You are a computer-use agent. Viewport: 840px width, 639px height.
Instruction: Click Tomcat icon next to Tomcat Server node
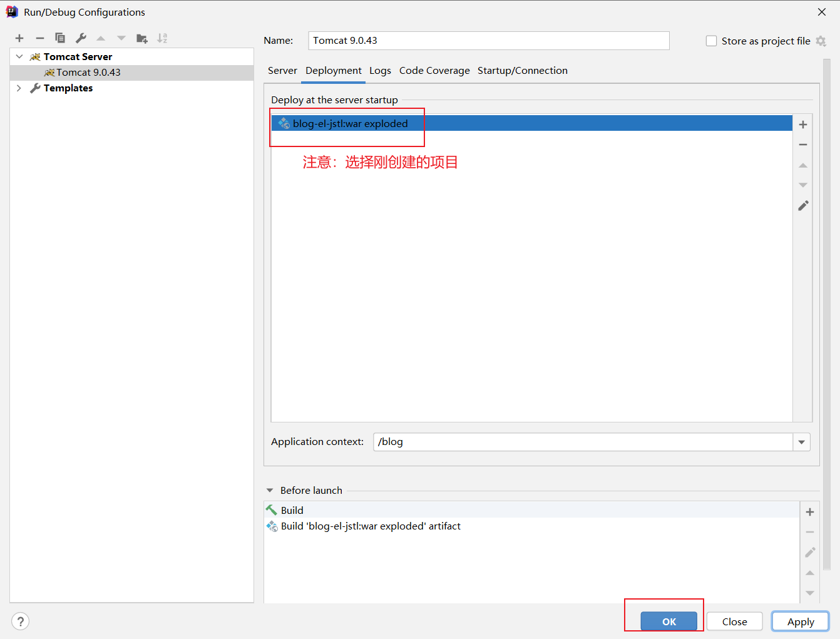point(35,57)
